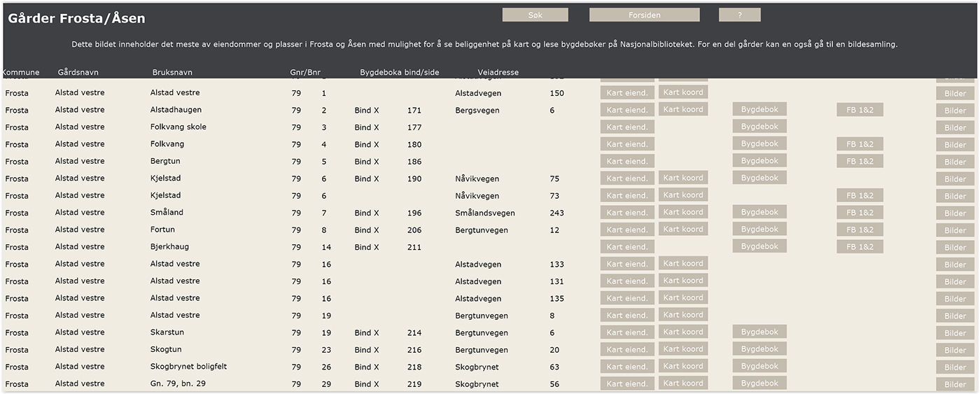This screenshot has width=980, height=394.
Task: Read Bygdebok for Folkvang skole
Action: (x=759, y=127)
